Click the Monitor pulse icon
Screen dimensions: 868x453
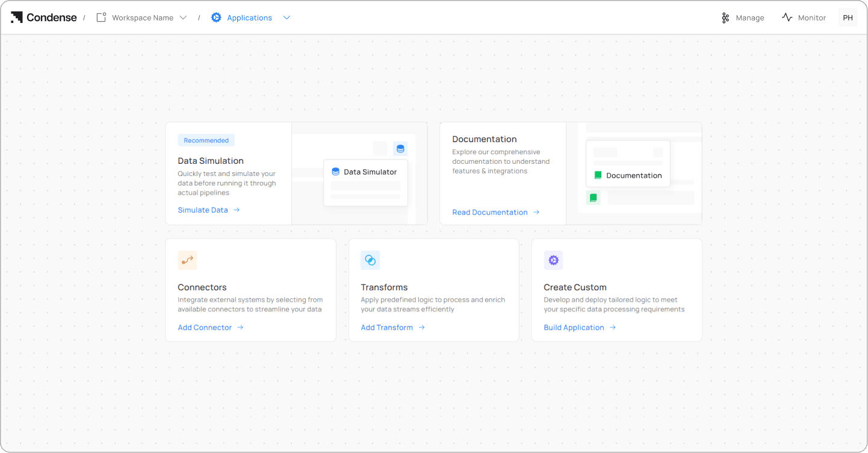coord(787,17)
